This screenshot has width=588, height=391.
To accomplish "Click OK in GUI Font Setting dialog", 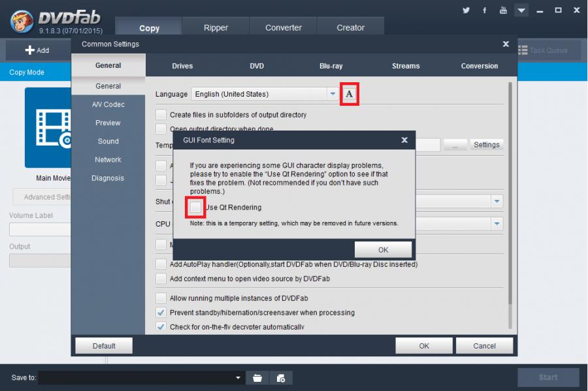I will click(x=383, y=250).
